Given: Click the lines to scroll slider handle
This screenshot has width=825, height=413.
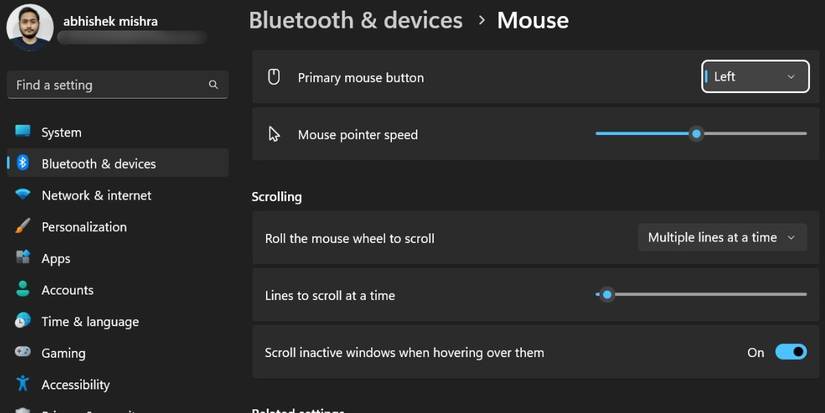Looking at the screenshot, I should [606, 295].
